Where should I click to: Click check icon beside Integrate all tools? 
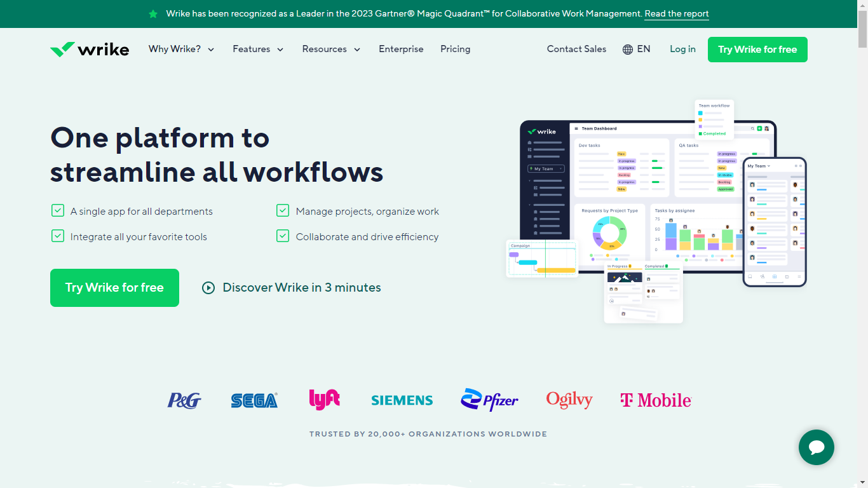click(x=58, y=236)
